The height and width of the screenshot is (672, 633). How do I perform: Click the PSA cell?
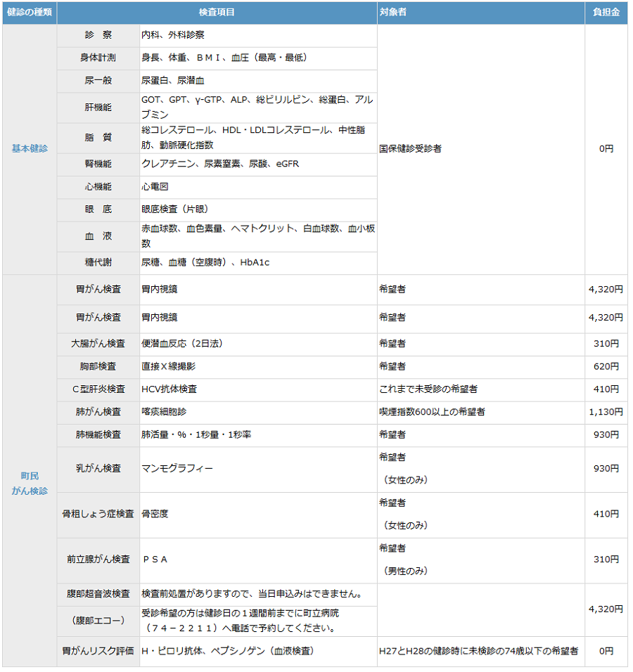[259, 561]
